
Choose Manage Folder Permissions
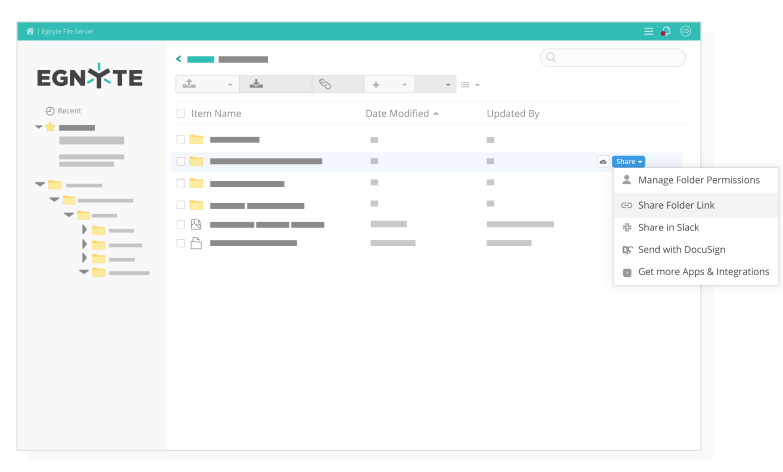click(698, 180)
